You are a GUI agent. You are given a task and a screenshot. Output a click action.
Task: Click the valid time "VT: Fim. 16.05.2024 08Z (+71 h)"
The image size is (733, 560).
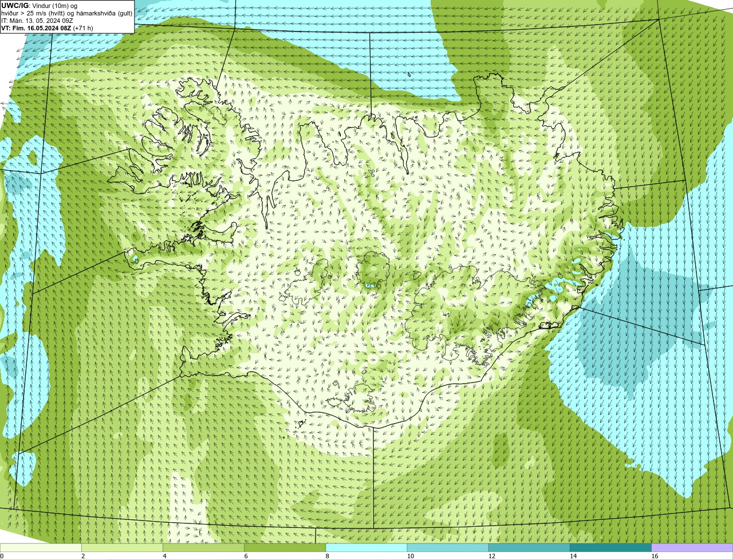pos(47,27)
